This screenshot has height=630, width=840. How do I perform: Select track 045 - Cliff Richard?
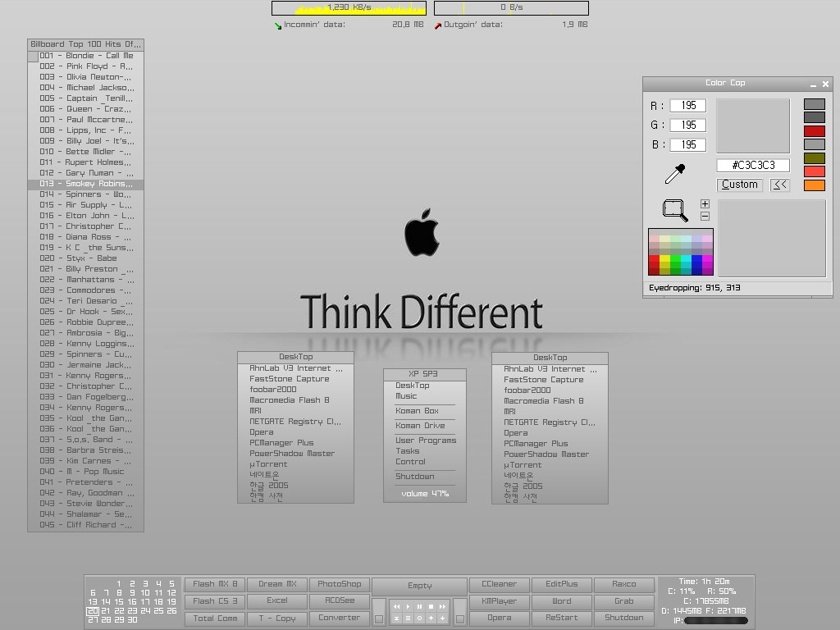click(85, 525)
